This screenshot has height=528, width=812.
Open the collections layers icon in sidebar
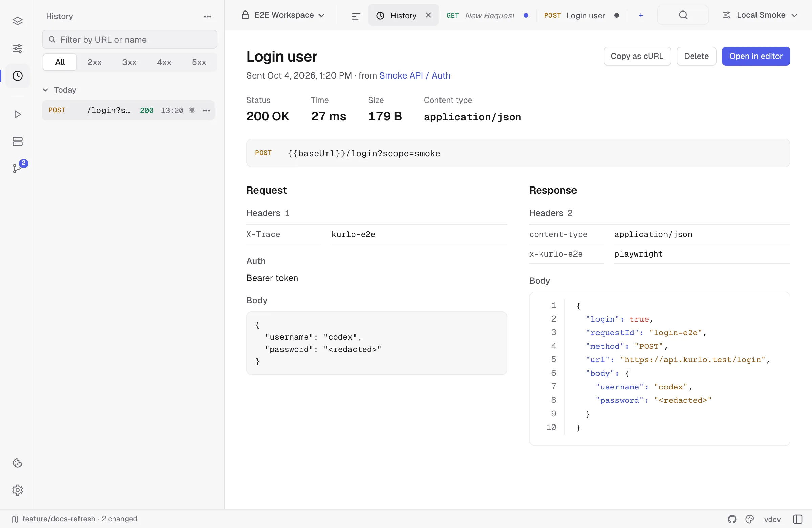(17, 21)
